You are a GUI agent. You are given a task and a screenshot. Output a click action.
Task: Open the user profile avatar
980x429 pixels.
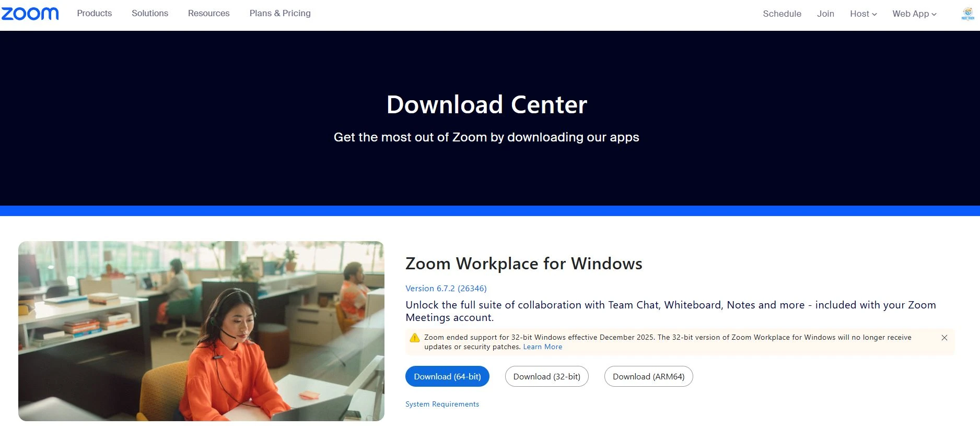[967, 14]
